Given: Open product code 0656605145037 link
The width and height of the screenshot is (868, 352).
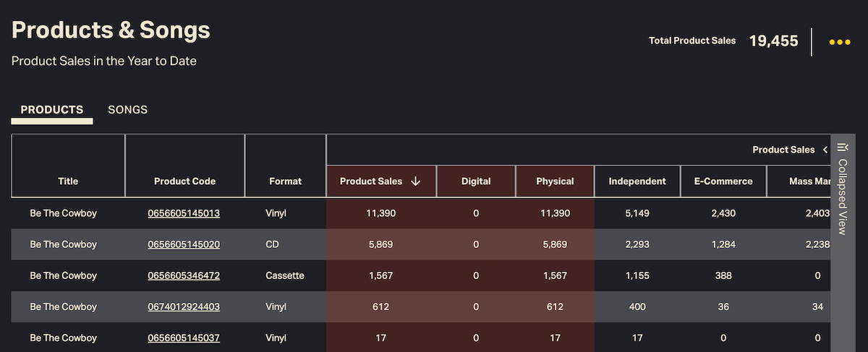Looking at the screenshot, I should pyautogui.click(x=184, y=338).
